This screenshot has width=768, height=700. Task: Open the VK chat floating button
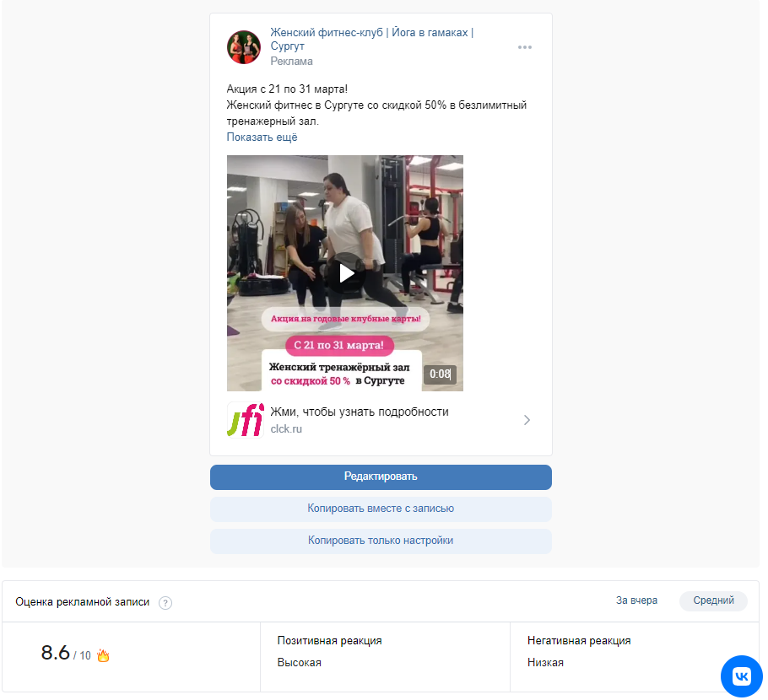click(741, 676)
